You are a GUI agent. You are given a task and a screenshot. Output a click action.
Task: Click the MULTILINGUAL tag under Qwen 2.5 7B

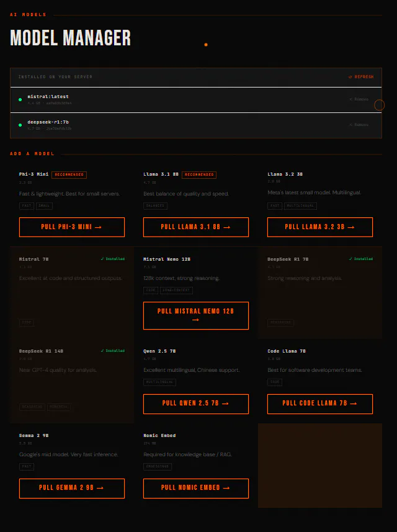pos(159,382)
